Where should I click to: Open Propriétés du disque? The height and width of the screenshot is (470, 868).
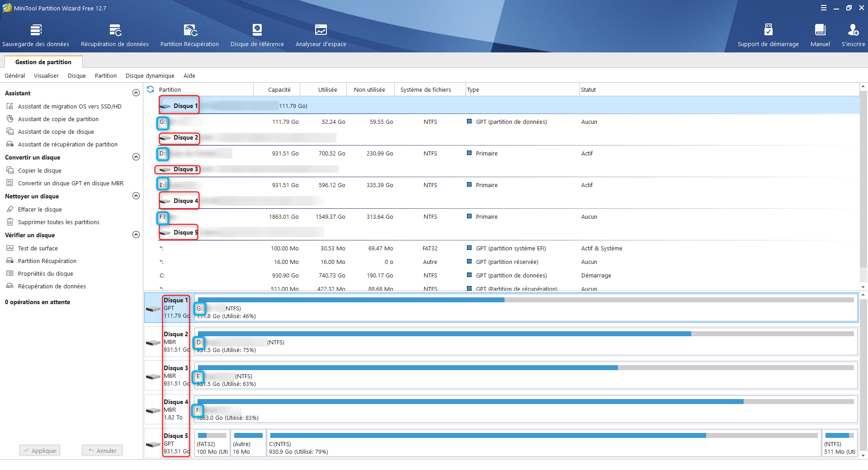coord(45,273)
